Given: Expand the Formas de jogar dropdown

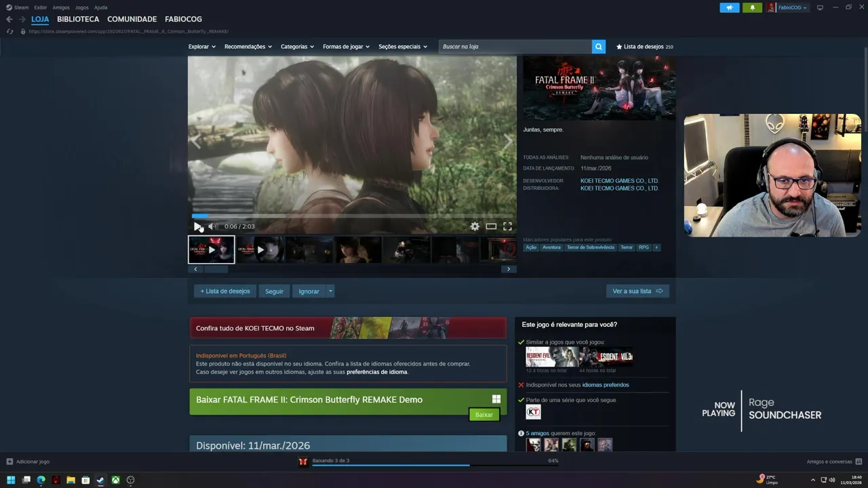Looking at the screenshot, I should click(x=347, y=47).
